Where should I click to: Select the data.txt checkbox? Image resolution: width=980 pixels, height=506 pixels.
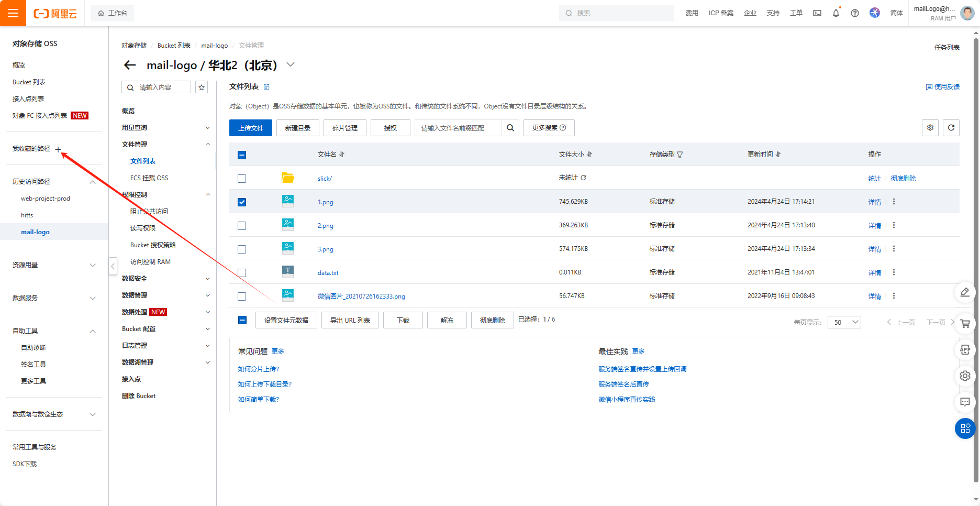[242, 273]
